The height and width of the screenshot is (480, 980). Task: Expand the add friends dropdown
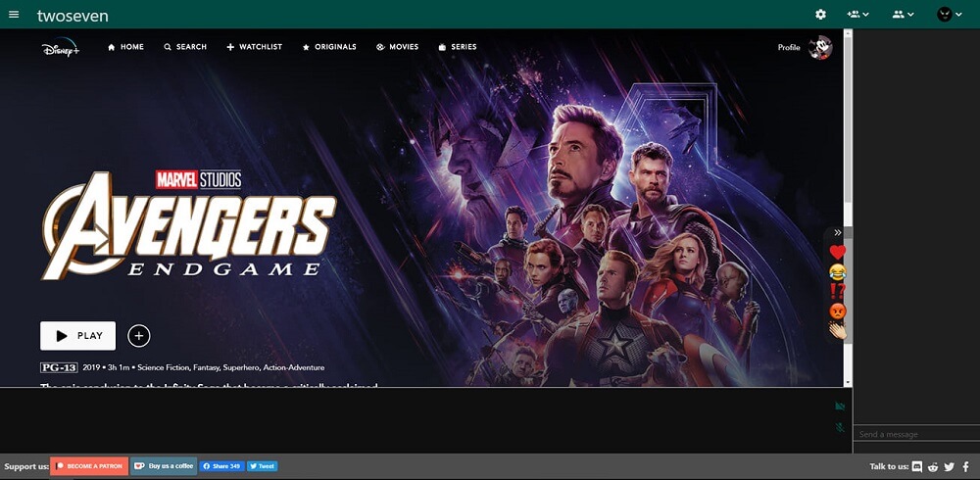point(857,15)
